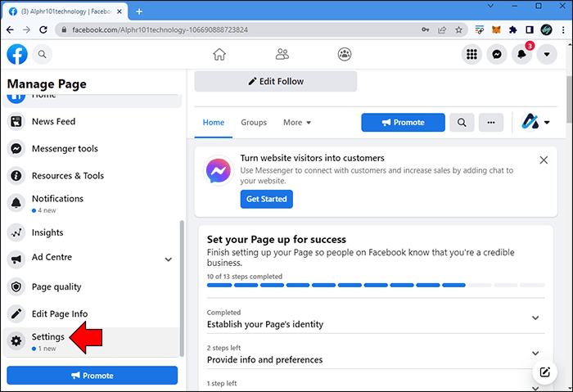Dismiss the Turn website visitors card
Viewport: 573px width, 392px height.
click(x=544, y=160)
